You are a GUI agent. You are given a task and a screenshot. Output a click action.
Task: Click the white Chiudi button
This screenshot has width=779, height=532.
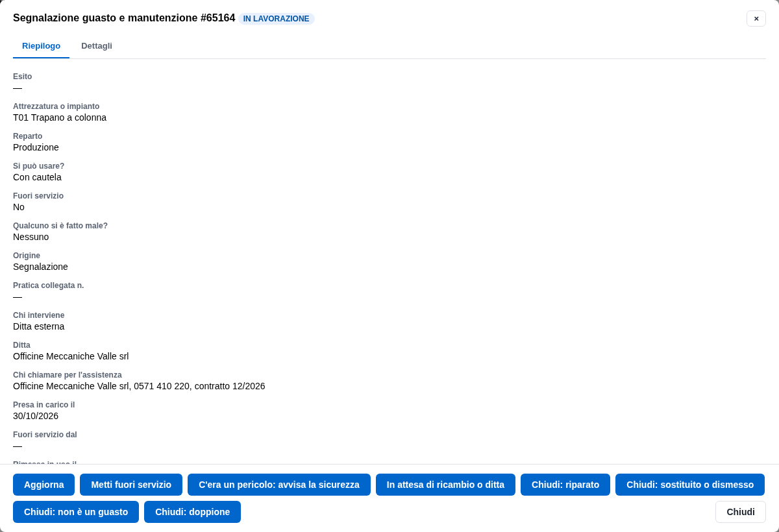(x=741, y=512)
